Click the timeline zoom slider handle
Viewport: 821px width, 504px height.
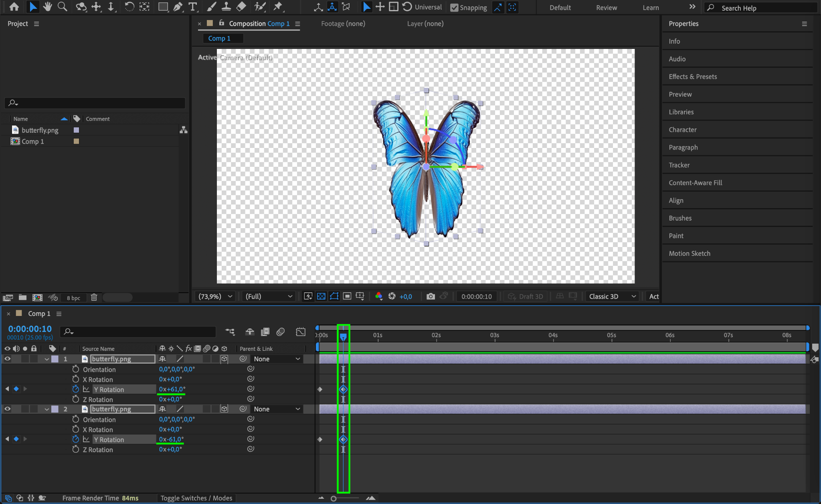pyautogui.click(x=334, y=498)
